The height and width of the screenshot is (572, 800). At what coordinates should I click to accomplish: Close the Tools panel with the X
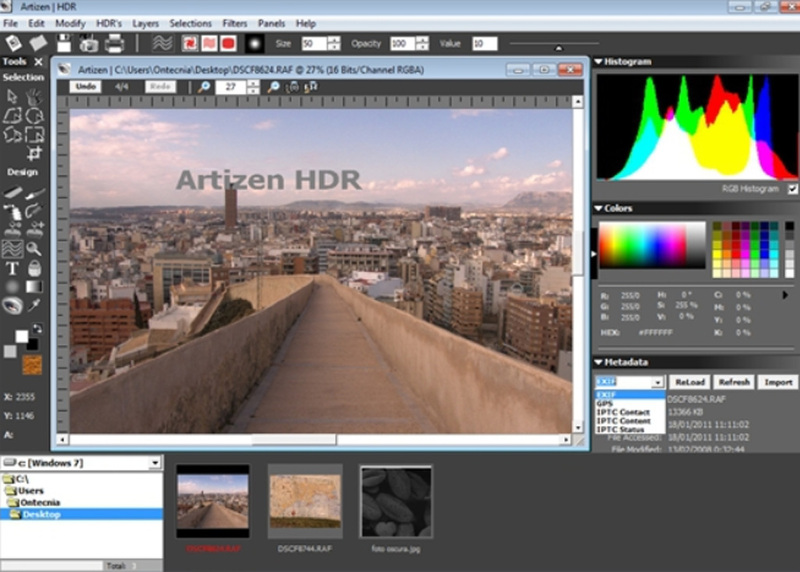click(38, 62)
